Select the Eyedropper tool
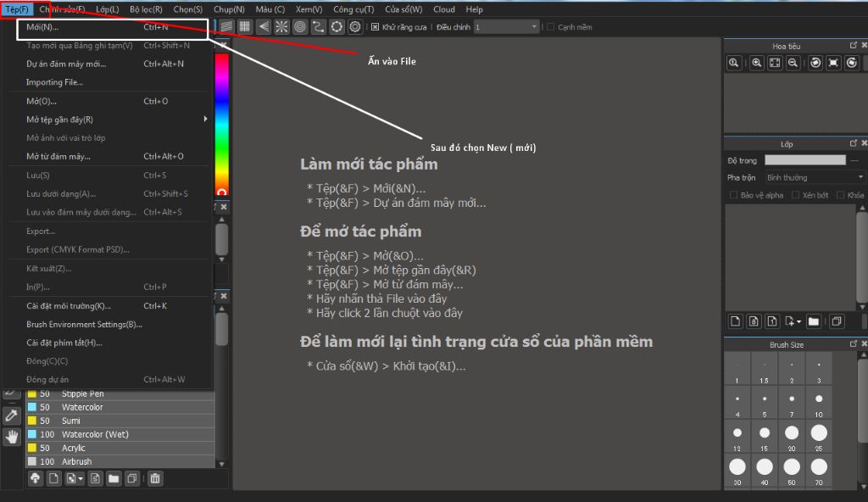The height and width of the screenshot is (502, 868). 11,416
